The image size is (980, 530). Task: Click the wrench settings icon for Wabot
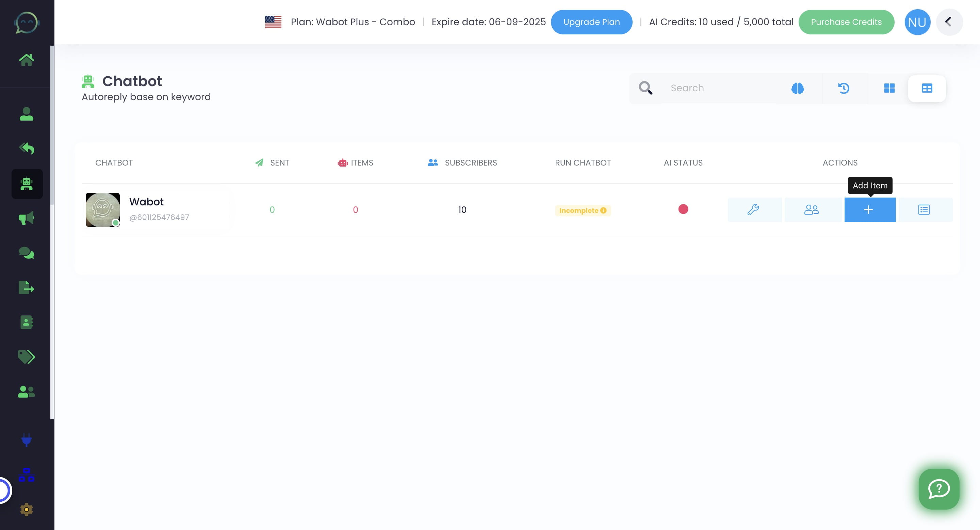(x=753, y=210)
